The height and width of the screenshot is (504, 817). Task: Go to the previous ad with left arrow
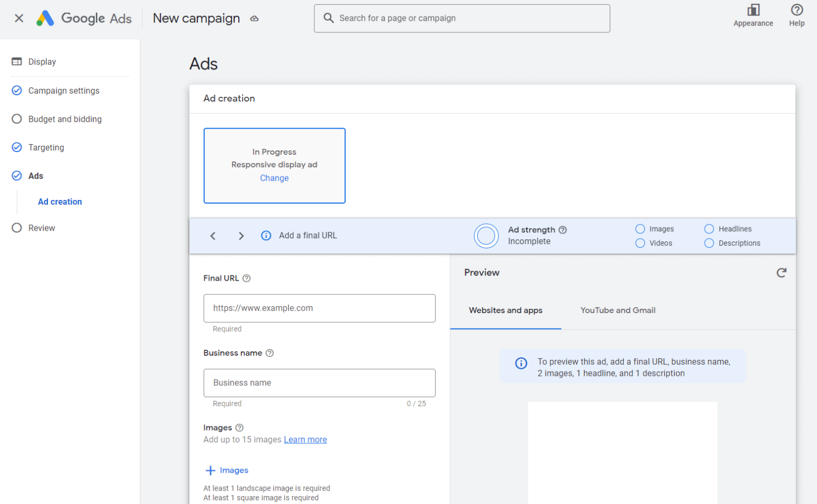[x=213, y=236]
